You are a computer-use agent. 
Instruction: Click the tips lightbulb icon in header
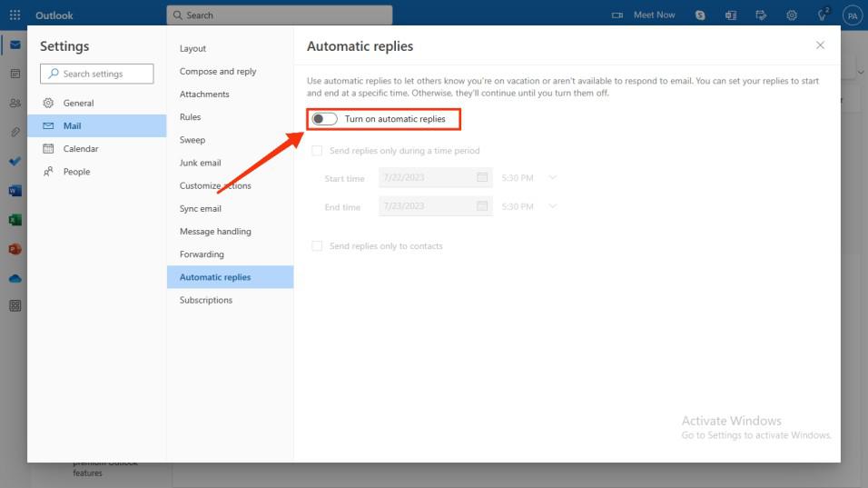823,15
